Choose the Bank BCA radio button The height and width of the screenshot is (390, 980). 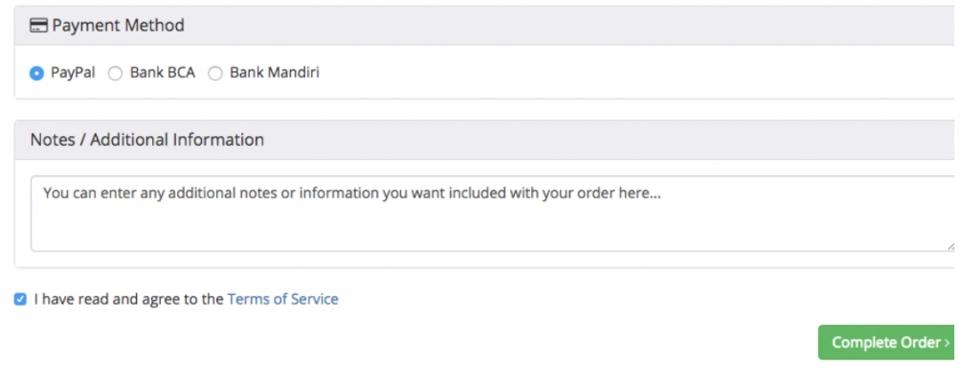point(115,73)
